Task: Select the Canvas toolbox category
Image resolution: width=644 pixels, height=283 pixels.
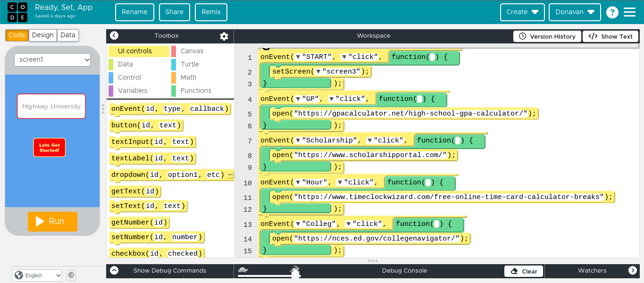Action: click(201, 51)
